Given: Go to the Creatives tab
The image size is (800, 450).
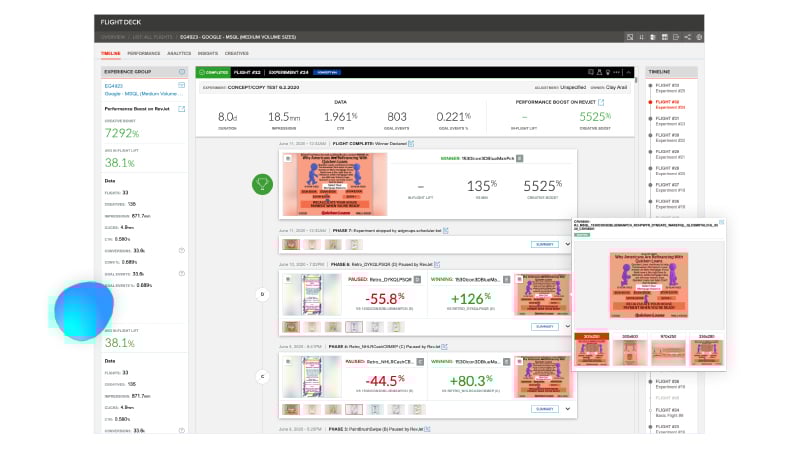Looking at the screenshot, I should pyautogui.click(x=237, y=53).
